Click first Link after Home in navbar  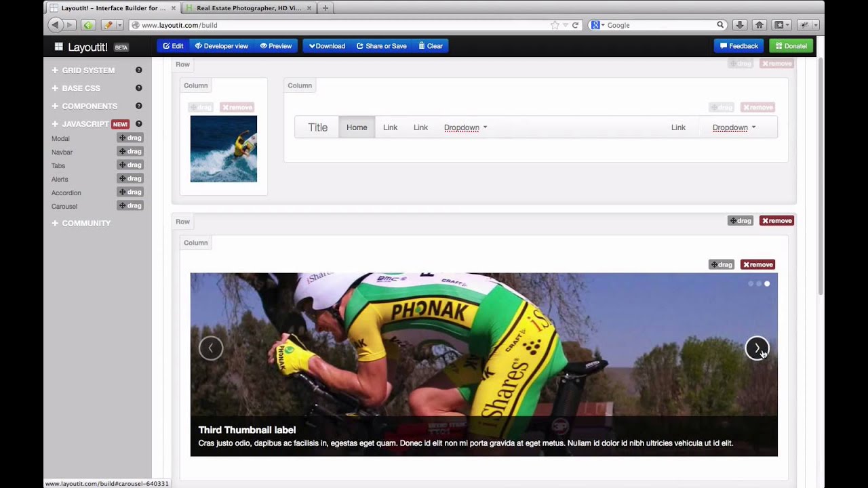[x=391, y=127]
